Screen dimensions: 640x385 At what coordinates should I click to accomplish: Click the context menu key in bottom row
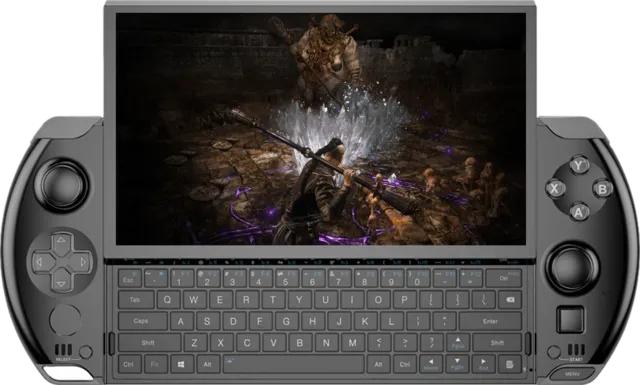point(510,364)
